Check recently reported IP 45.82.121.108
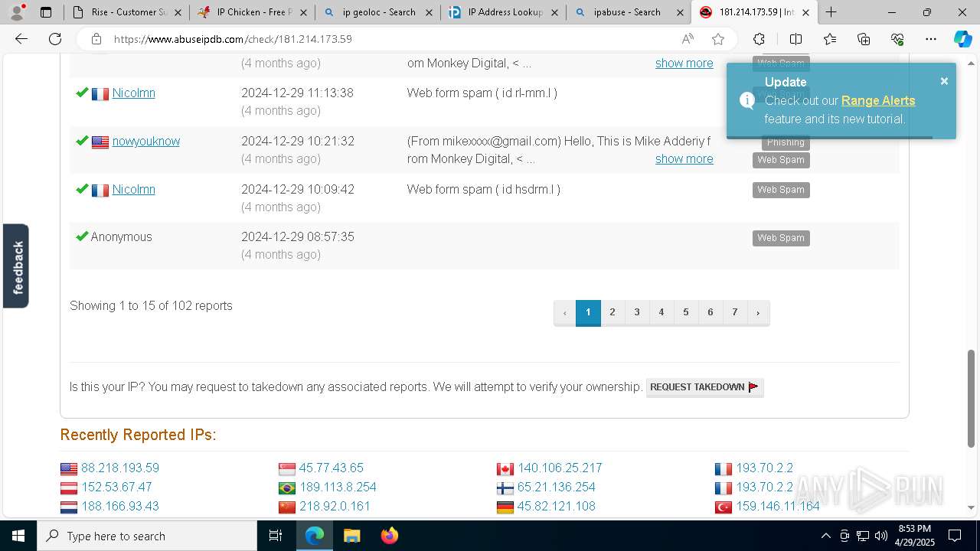This screenshot has height=551, width=980. [x=556, y=506]
